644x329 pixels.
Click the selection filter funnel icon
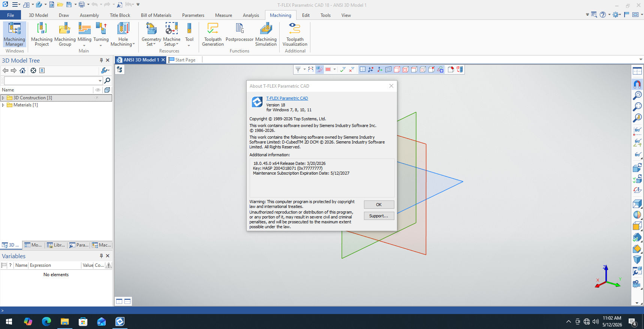(x=298, y=69)
